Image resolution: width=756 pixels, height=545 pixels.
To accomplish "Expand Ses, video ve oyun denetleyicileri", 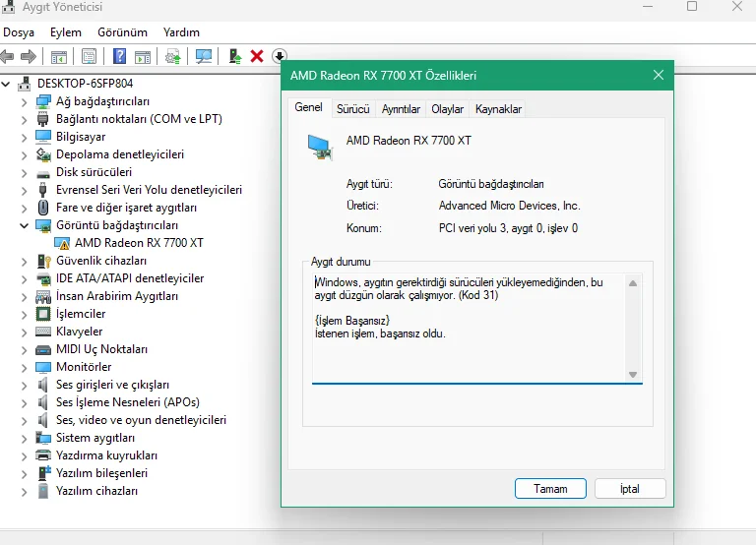I will coord(24,421).
